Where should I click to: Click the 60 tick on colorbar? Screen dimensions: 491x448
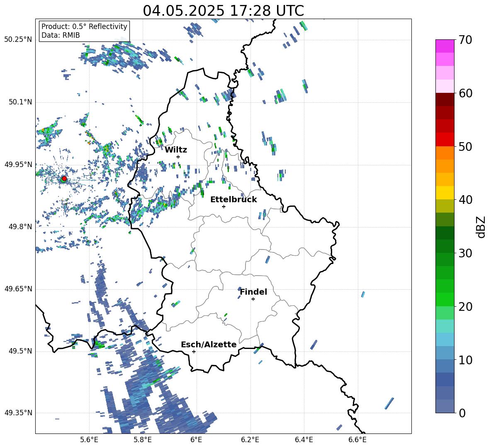[465, 93]
